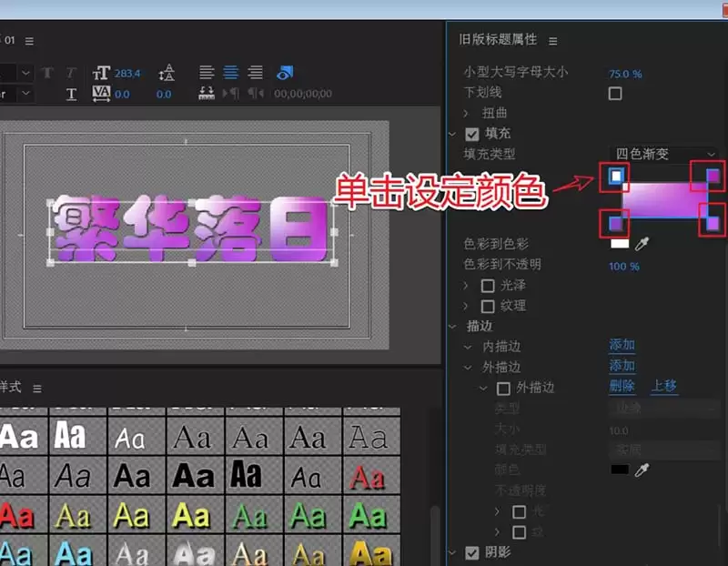Select the right align text icon
This screenshot has height=566, width=728.
point(256,73)
